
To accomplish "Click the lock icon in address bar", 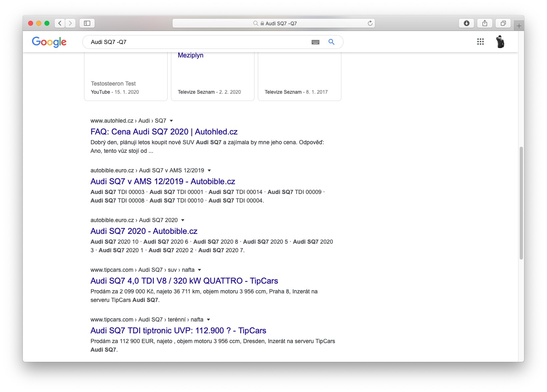I will click(262, 24).
